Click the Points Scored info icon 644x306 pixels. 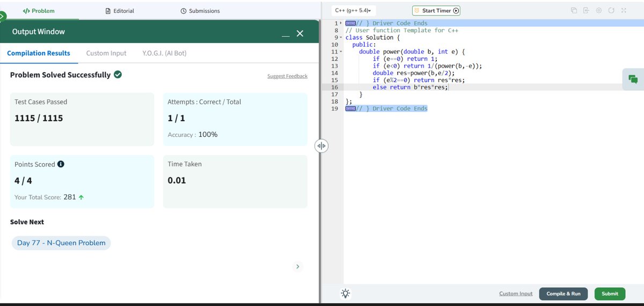(61, 164)
